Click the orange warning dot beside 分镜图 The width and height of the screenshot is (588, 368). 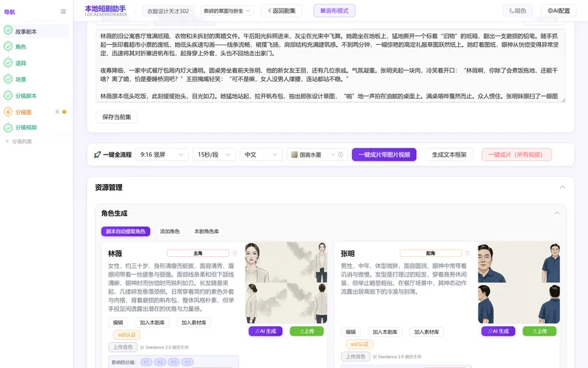(64, 112)
